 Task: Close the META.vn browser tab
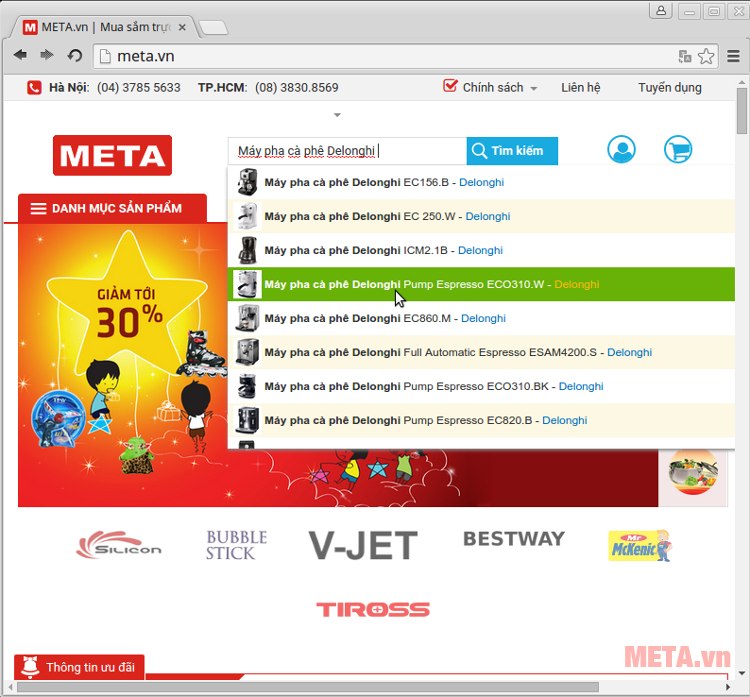click(182, 27)
